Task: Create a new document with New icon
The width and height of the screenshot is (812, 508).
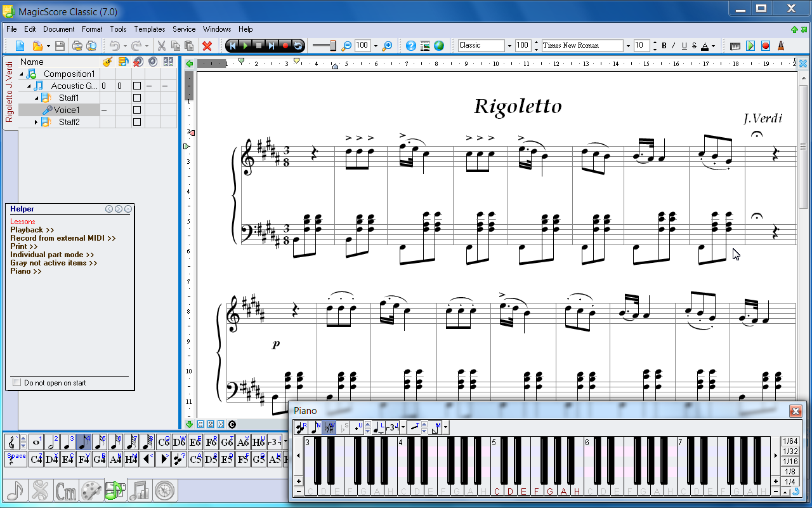Action: [20, 46]
